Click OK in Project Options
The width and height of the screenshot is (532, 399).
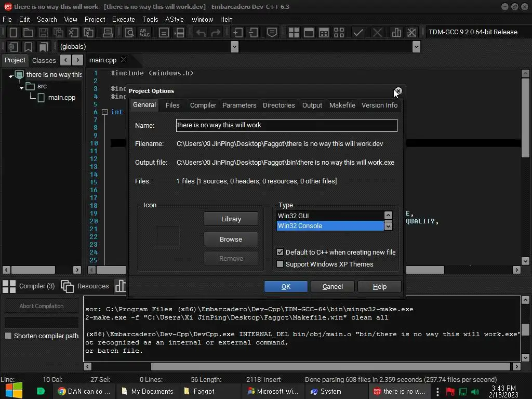click(286, 286)
